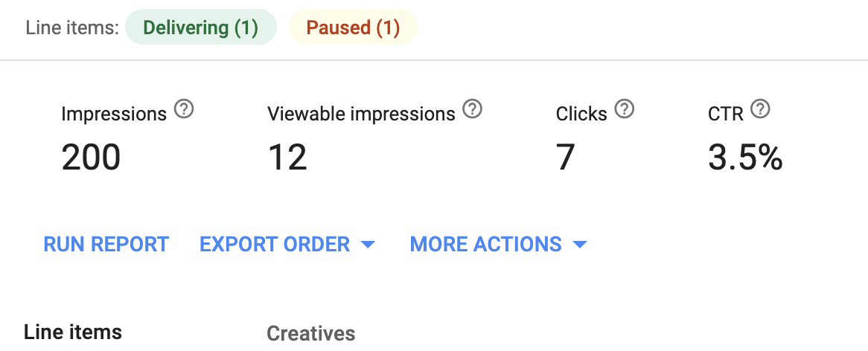Screen dimensions: 868x351
Task: Click the Impressions metric label text
Action: tap(113, 114)
